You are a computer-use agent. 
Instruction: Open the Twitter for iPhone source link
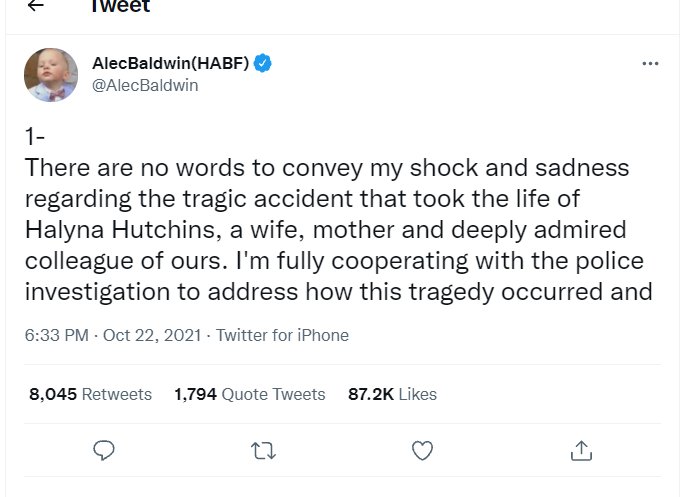(x=282, y=335)
